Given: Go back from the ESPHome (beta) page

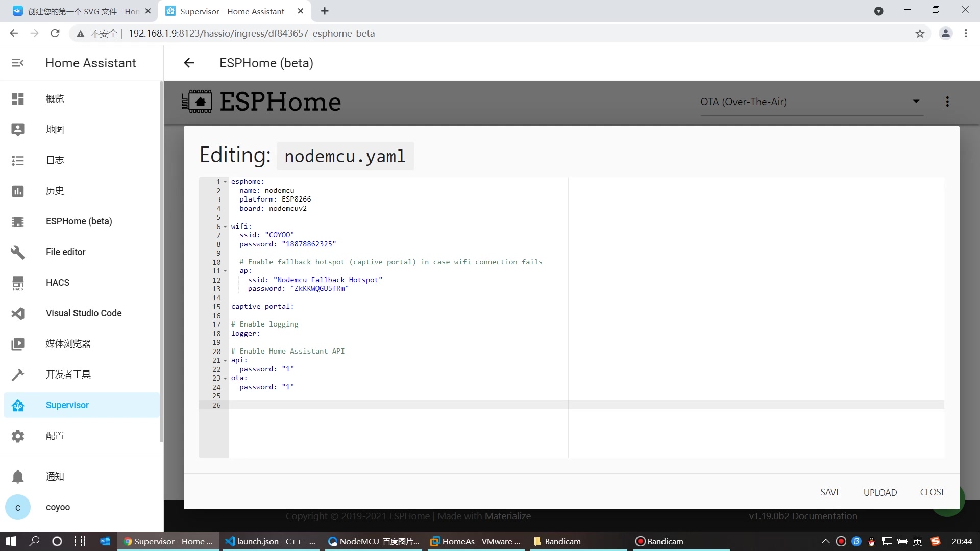Looking at the screenshot, I should coord(189,63).
